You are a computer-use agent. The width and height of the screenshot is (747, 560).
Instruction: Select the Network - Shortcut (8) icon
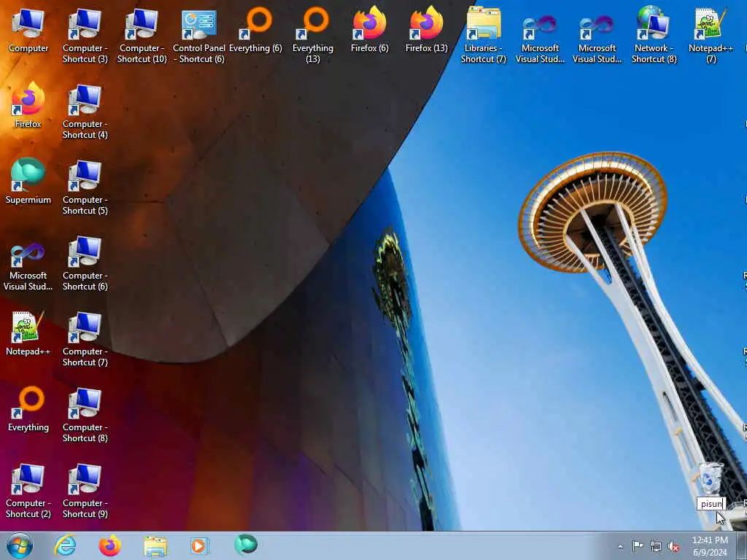[654, 36]
